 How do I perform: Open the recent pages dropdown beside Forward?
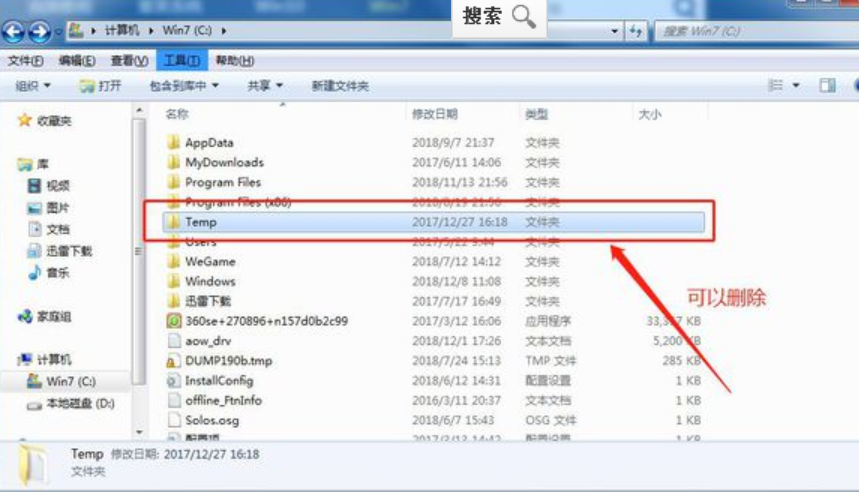(58, 32)
